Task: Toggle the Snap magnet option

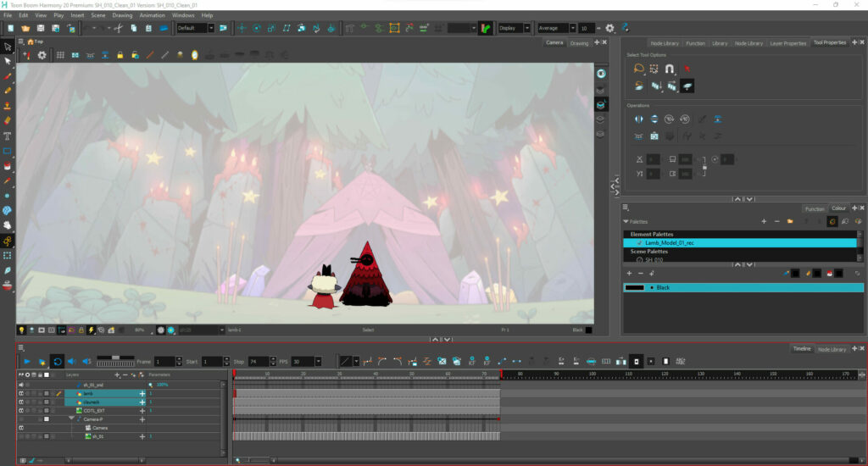Action: pyautogui.click(x=670, y=69)
